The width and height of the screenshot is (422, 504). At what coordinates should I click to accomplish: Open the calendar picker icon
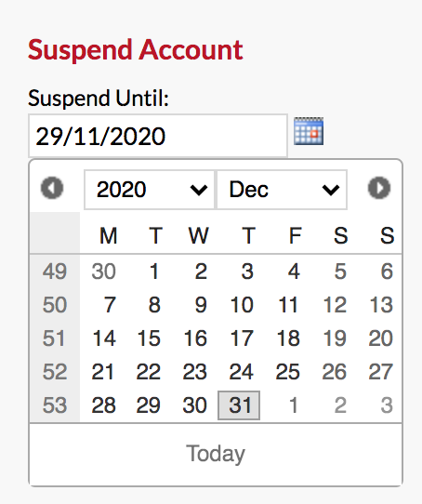[309, 131]
